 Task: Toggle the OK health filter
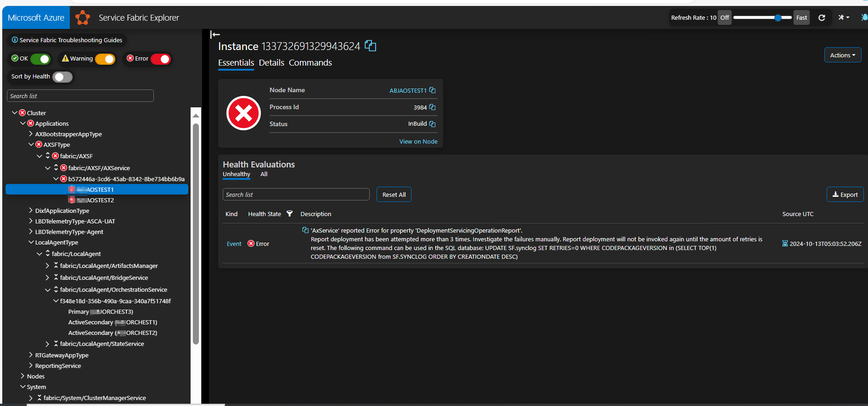(40, 59)
